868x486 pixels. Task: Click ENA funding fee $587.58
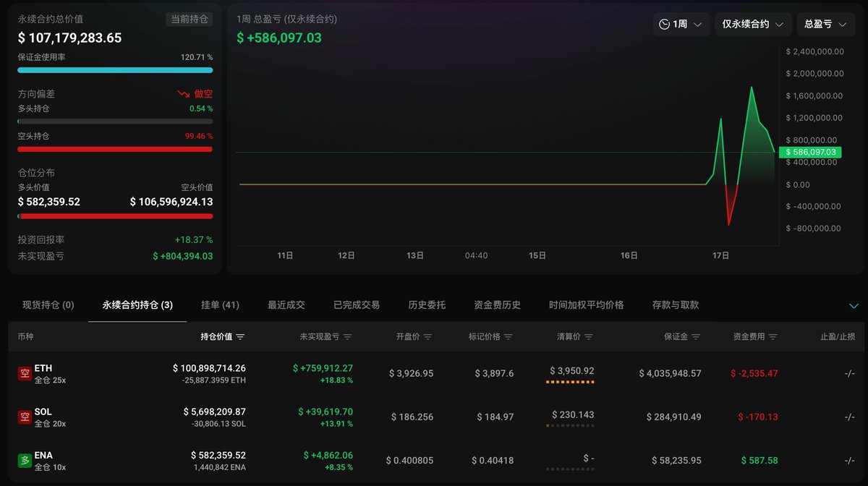759,460
